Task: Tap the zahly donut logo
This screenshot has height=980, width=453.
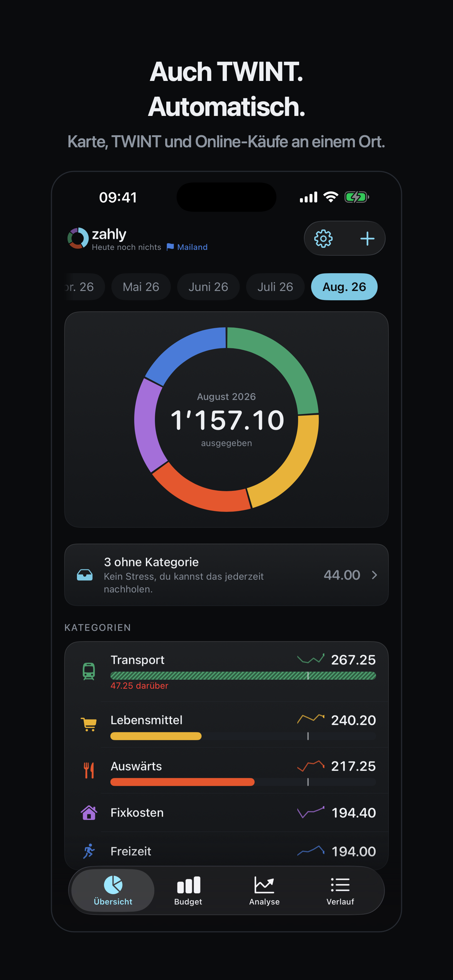Action: tap(78, 238)
